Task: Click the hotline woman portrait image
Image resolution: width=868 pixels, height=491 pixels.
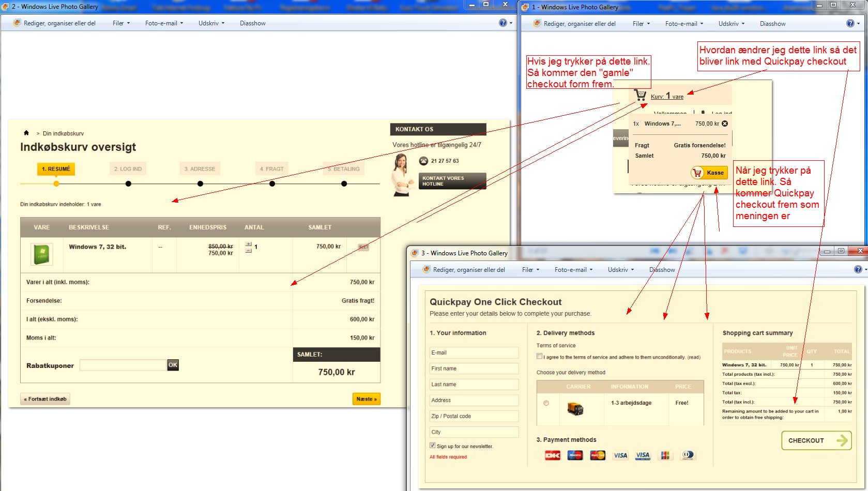Action: click(402, 175)
